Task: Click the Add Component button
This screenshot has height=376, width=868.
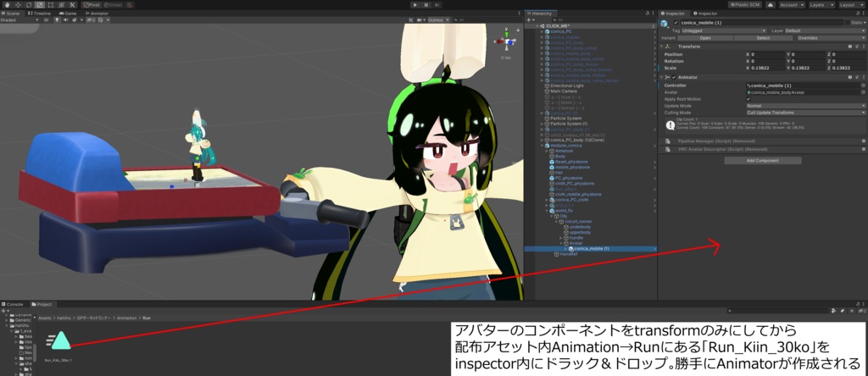Action: click(x=762, y=161)
